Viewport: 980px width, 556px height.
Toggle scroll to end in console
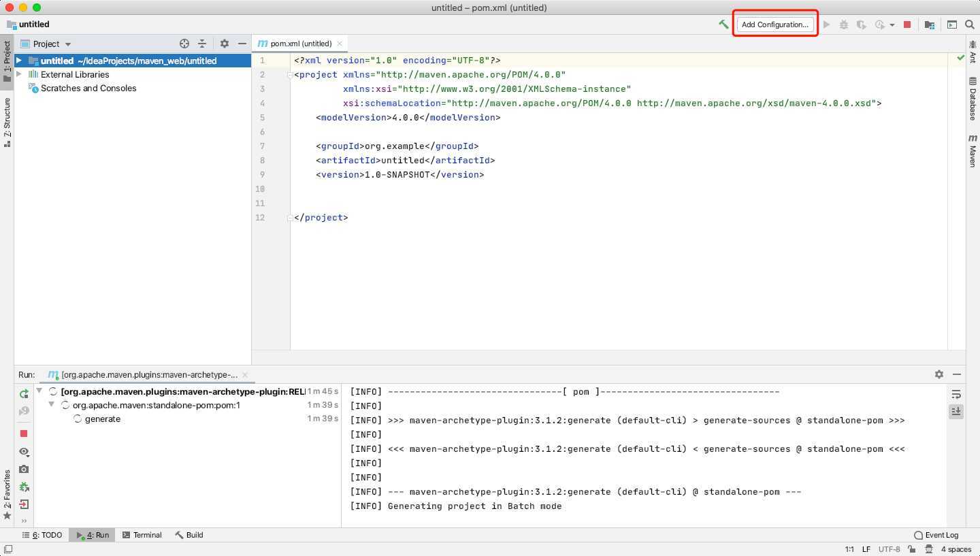[x=956, y=412]
